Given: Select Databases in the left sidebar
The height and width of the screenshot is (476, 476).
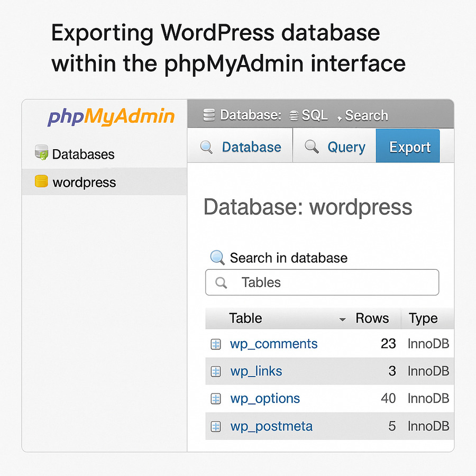Looking at the screenshot, I should click(x=83, y=154).
